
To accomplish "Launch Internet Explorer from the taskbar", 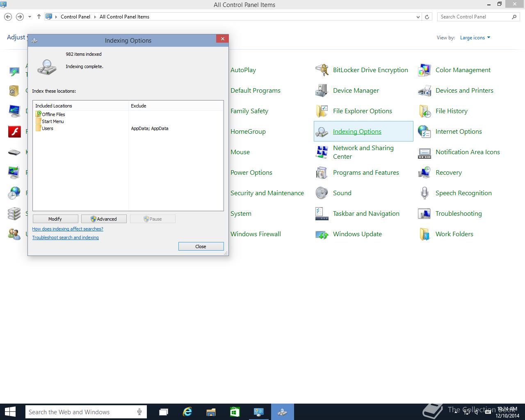I will tap(187, 412).
